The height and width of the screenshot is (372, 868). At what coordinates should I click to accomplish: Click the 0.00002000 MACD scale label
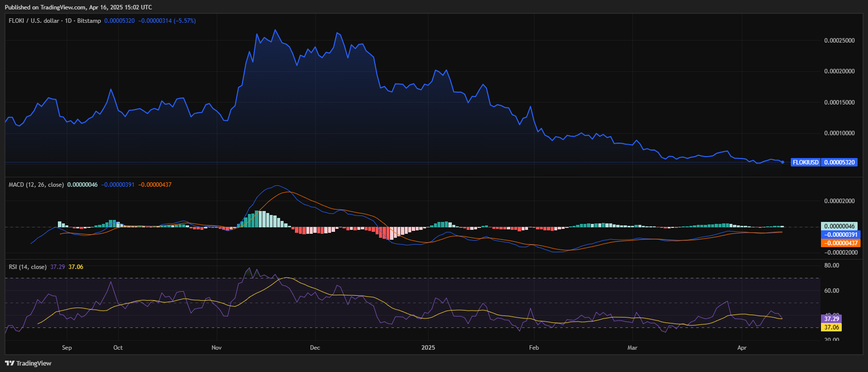coord(839,201)
